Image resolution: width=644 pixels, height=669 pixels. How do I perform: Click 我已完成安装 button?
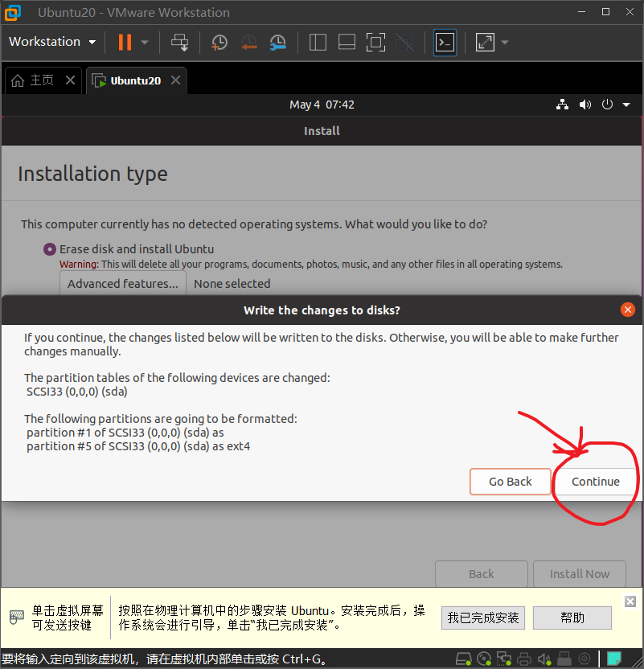pos(482,618)
